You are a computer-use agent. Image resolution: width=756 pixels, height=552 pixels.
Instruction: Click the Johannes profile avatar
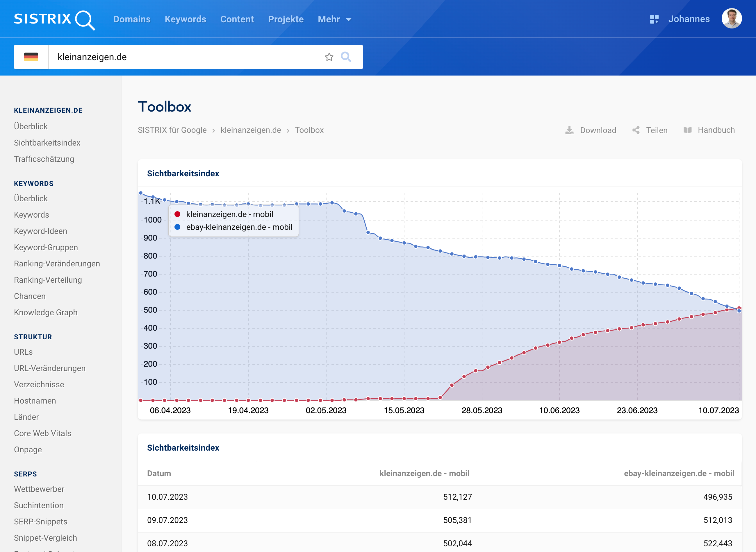(x=732, y=19)
